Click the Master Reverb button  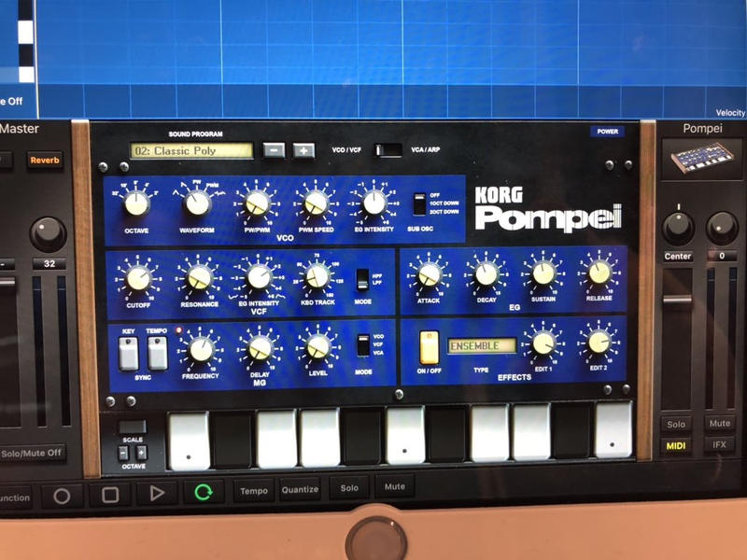45,161
